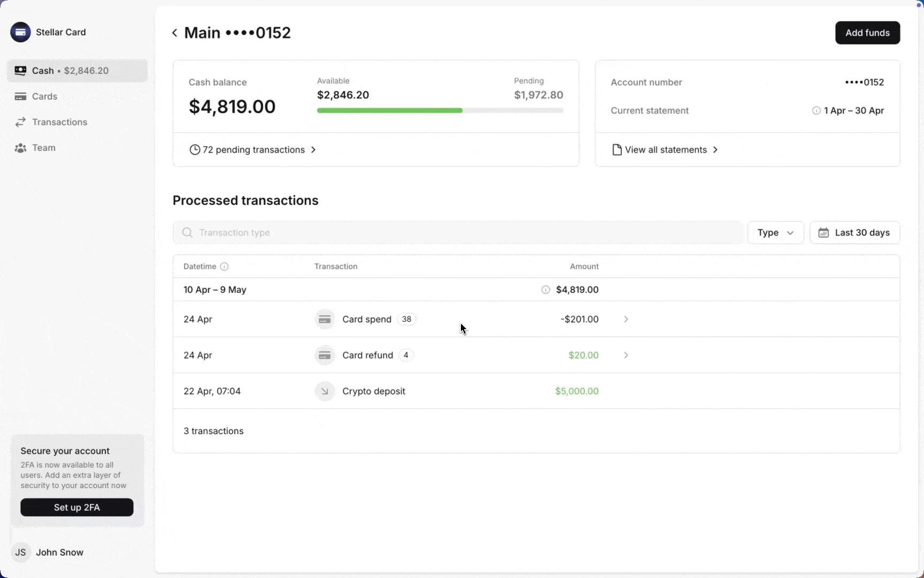Click the 22 Apr, 07:04 datetime
The image size is (924, 578).
pos(212,391)
